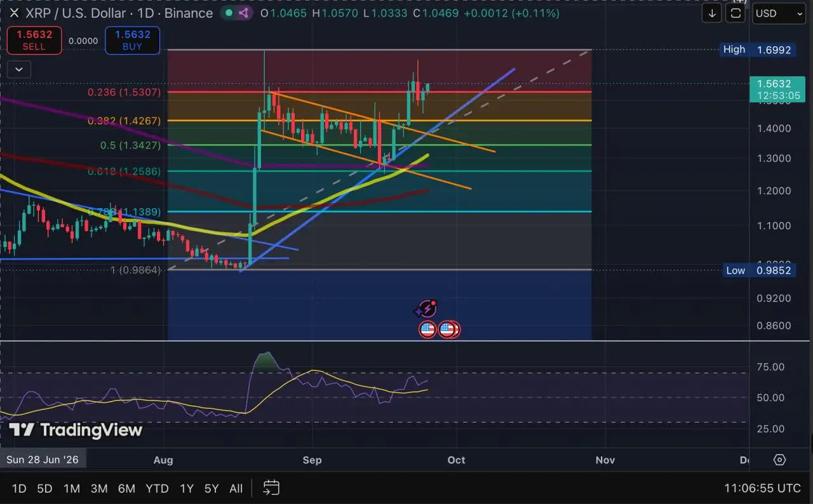Click the RSI 75.00 scale value
The height and width of the screenshot is (504, 813).
[x=770, y=367]
